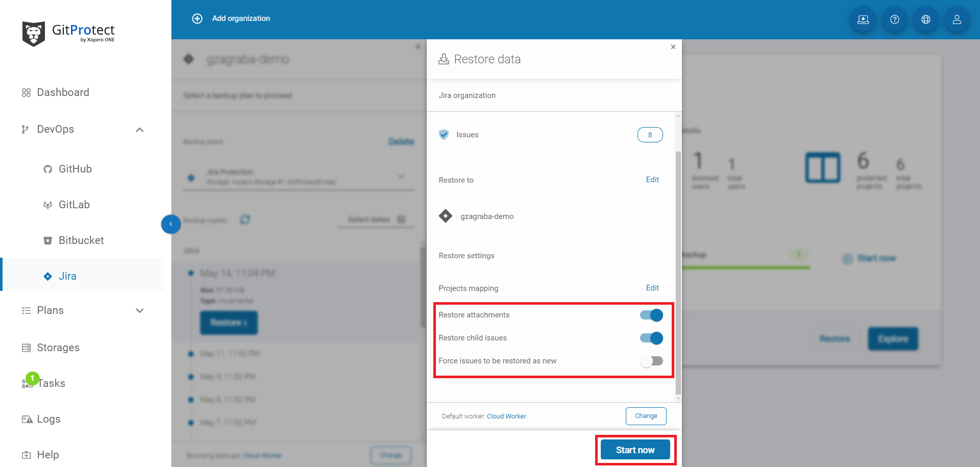Click the download agent monitor icon
Screen dimensions: 980x467
[x=863, y=19]
